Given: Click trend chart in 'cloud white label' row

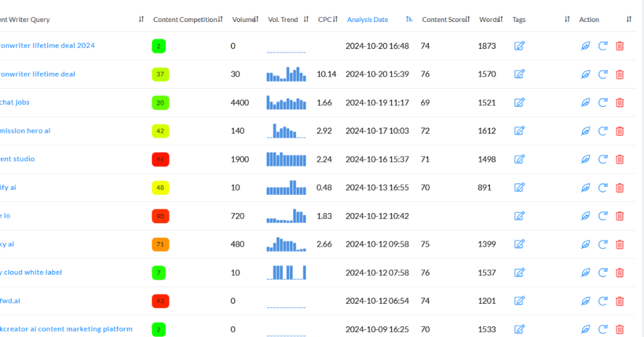Looking at the screenshot, I should tap(286, 273).
